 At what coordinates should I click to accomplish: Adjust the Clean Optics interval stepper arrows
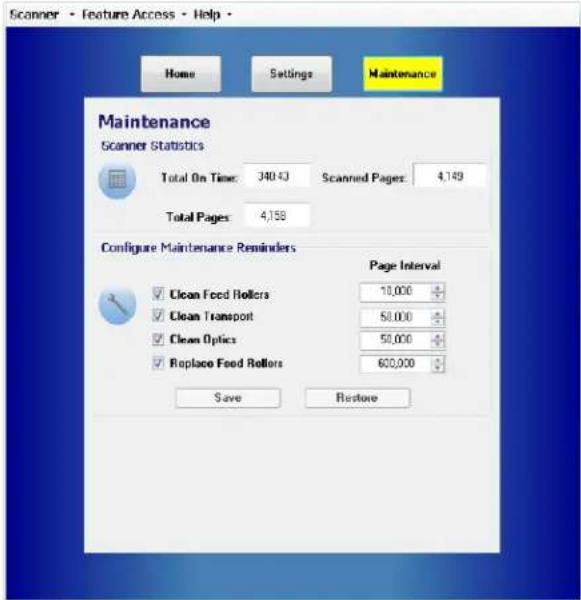click(x=437, y=340)
